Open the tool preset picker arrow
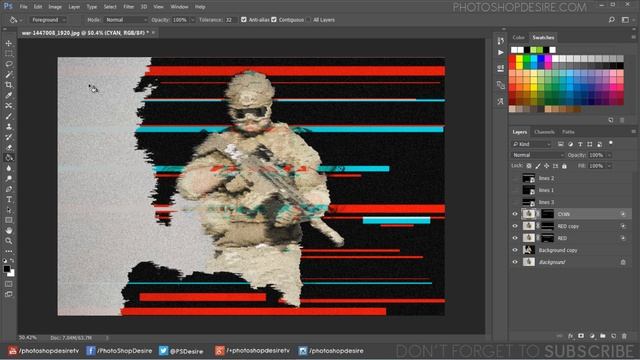 tap(21, 20)
